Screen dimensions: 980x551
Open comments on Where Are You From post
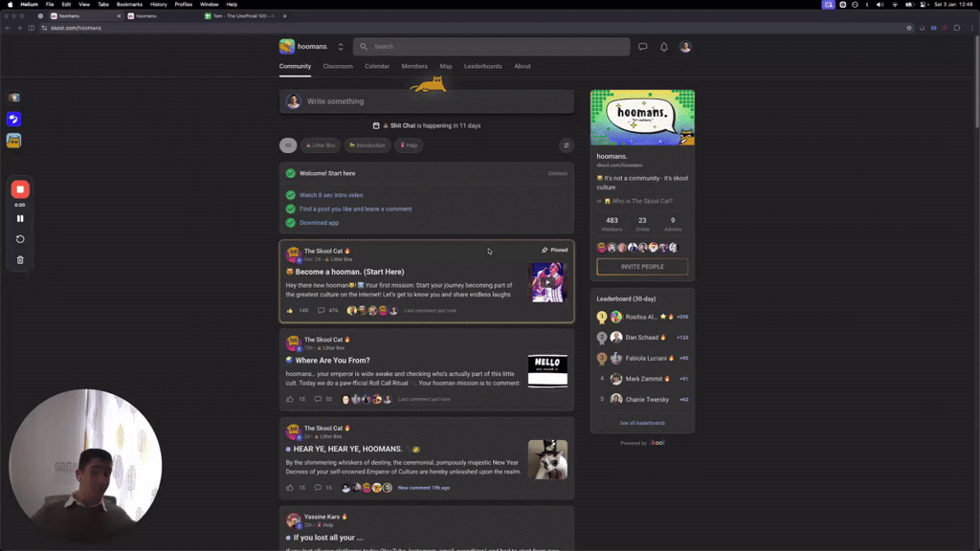click(318, 399)
